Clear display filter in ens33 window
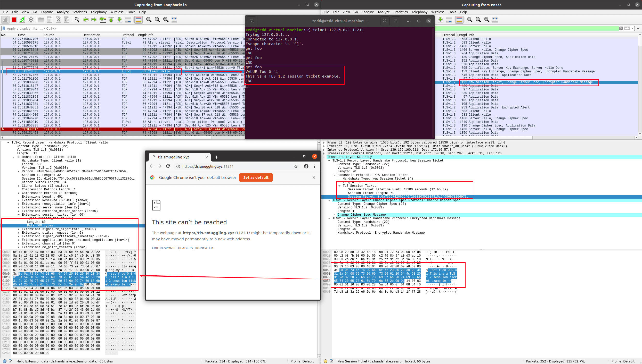Image resolution: width=642 pixels, height=364 pixels. 621,28
